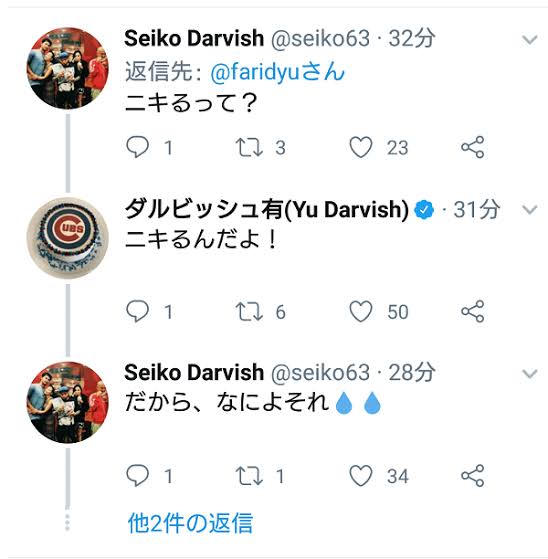Open options chevron on 32分 tweet
Image resolution: width=548 pixels, height=559 pixels.
coord(529,40)
